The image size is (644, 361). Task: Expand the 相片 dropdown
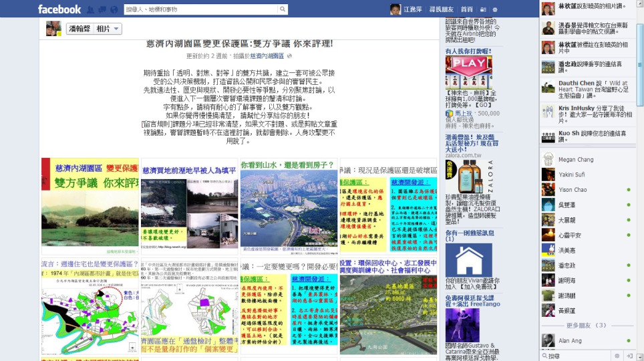pos(107,29)
